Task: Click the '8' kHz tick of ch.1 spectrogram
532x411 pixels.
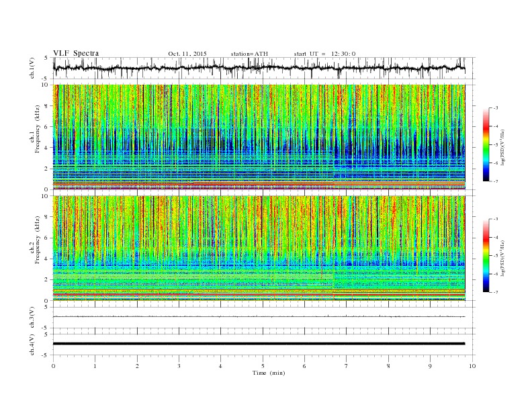Action: point(47,106)
